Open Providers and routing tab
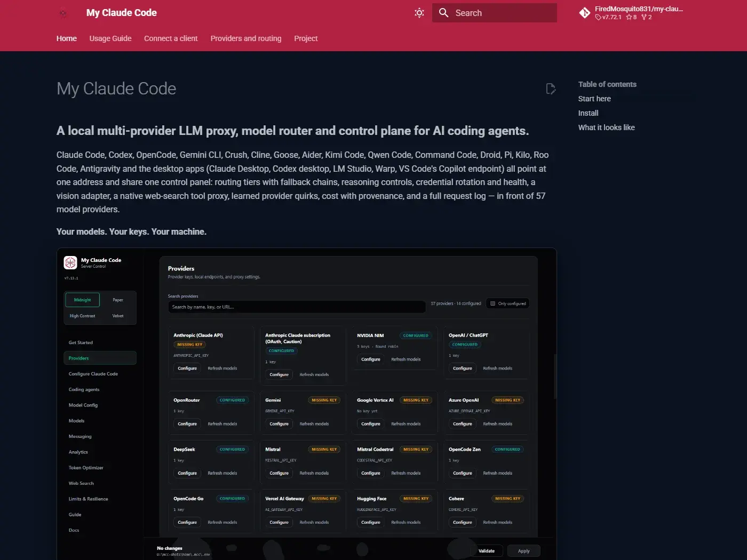The image size is (747, 560). 246,38
